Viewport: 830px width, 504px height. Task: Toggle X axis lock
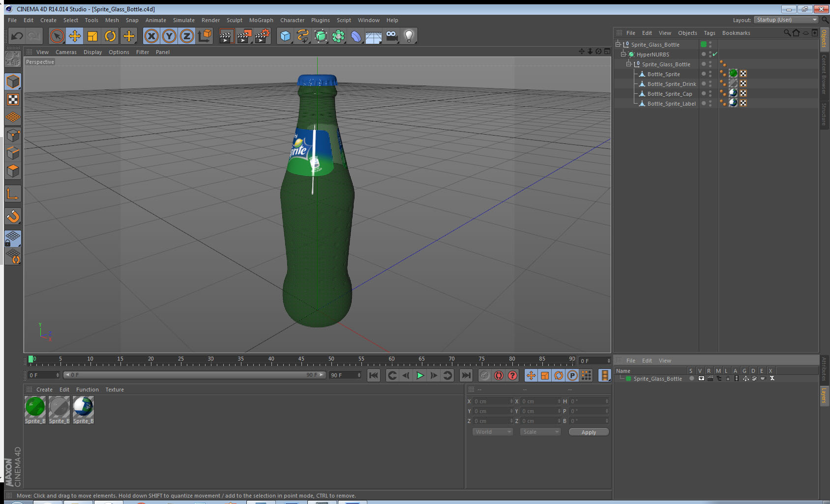pos(151,36)
